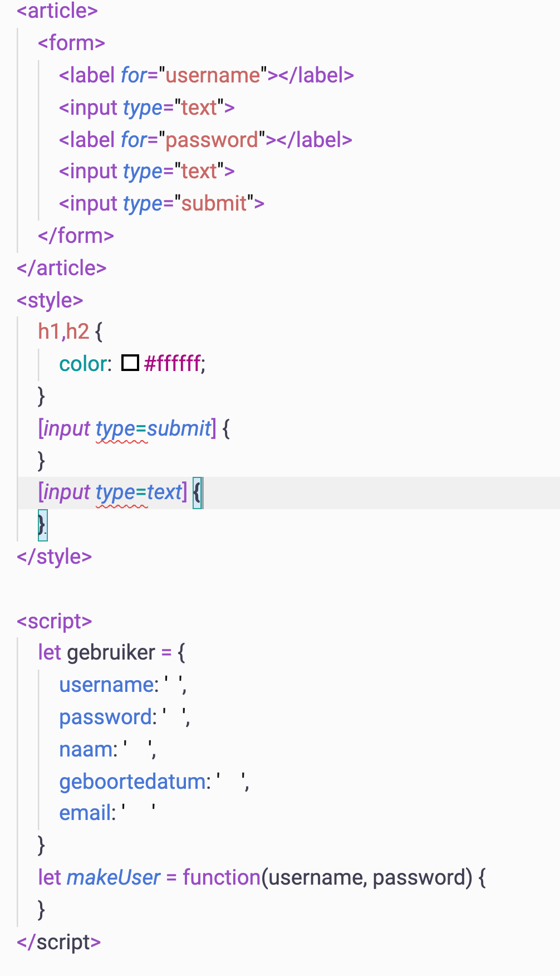The height and width of the screenshot is (976, 560).
Task: Click the password value in the label for attribute
Action: (212, 140)
